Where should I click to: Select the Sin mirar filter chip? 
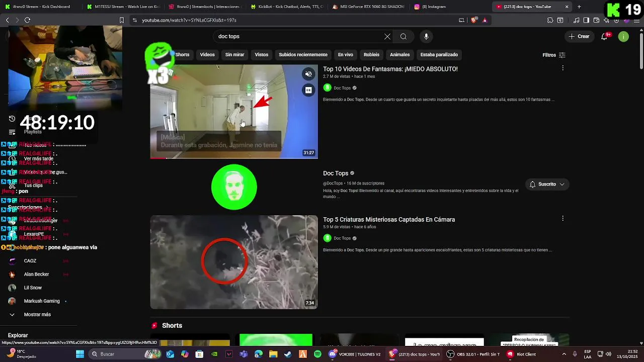(x=234, y=54)
